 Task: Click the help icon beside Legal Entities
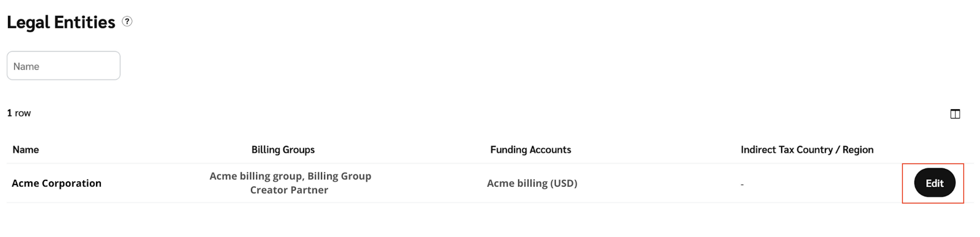tap(127, 22)
